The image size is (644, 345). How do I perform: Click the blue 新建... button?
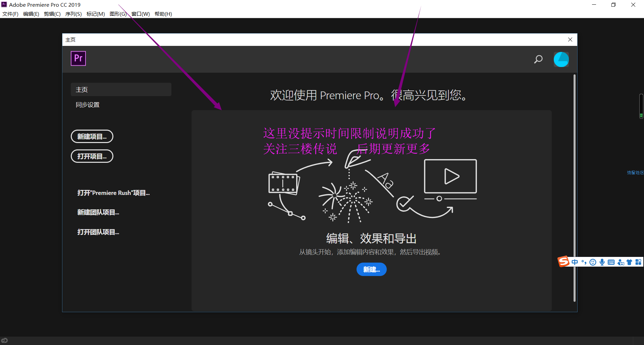[x=371, y=269]
